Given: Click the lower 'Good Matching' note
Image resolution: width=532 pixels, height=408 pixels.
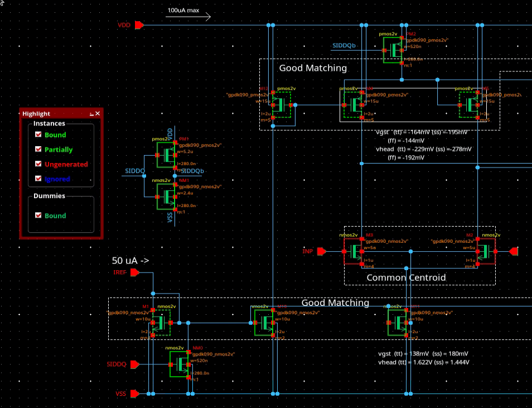Looking at the screenshot, I should 335,303.
